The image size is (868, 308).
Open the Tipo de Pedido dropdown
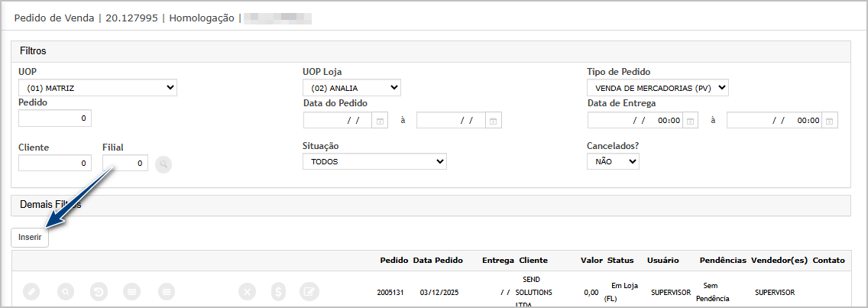coord(658,88)
